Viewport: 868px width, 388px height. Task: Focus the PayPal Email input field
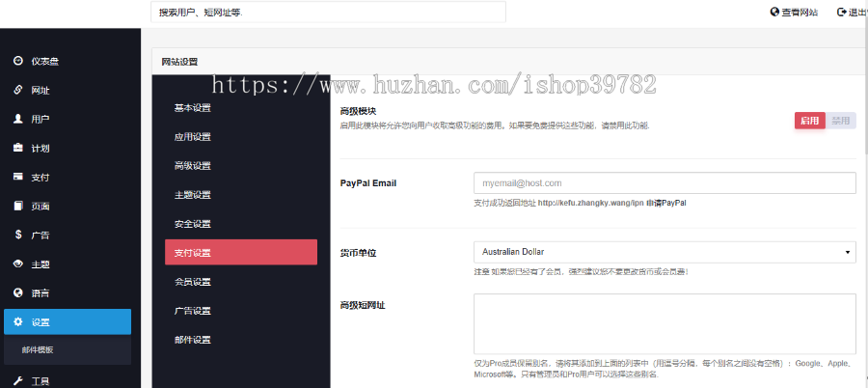coord(665,183)
